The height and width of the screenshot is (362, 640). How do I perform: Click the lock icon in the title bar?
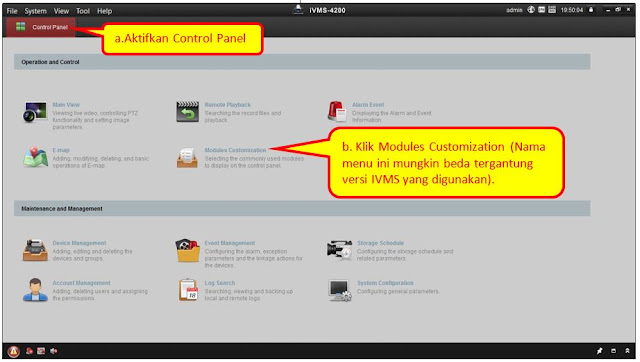[591, 10]
